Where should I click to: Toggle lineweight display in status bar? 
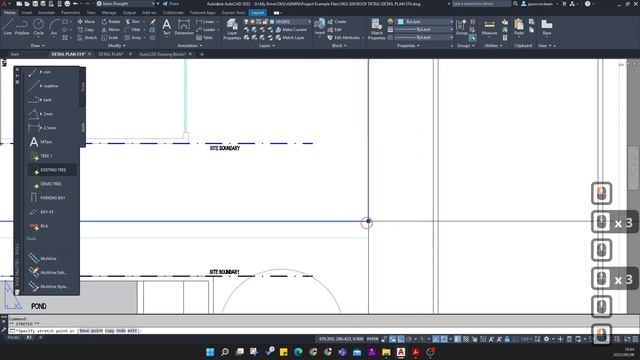(x=457, y=339)
